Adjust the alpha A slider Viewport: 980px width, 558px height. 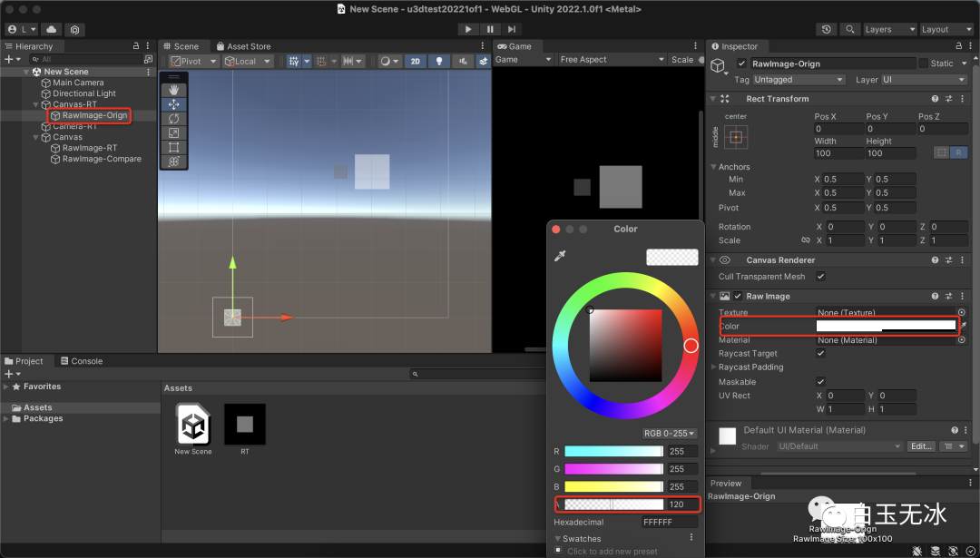coord(613,504)
